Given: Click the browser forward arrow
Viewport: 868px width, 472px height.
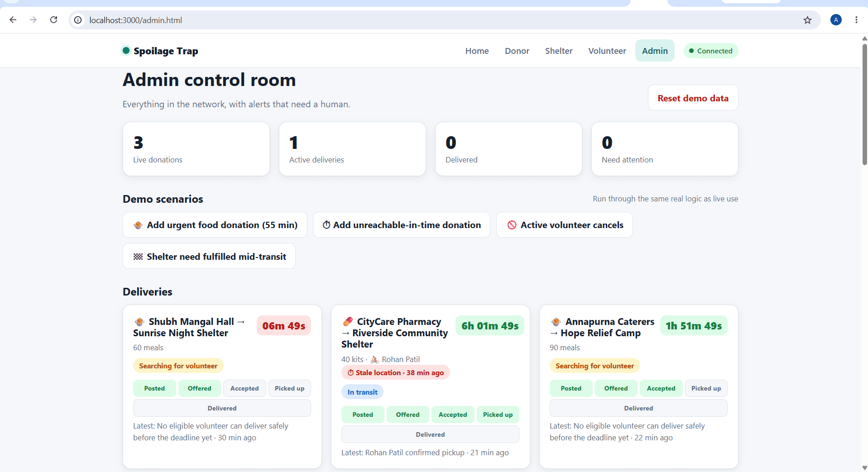Looking at the screenshot, I should [33, 20].
